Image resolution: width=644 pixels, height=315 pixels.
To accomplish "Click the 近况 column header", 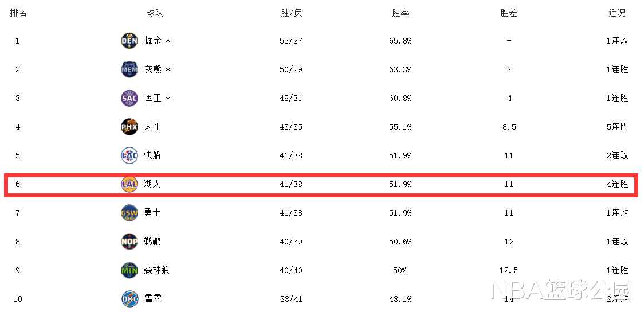I will click(x=617, y=13).
